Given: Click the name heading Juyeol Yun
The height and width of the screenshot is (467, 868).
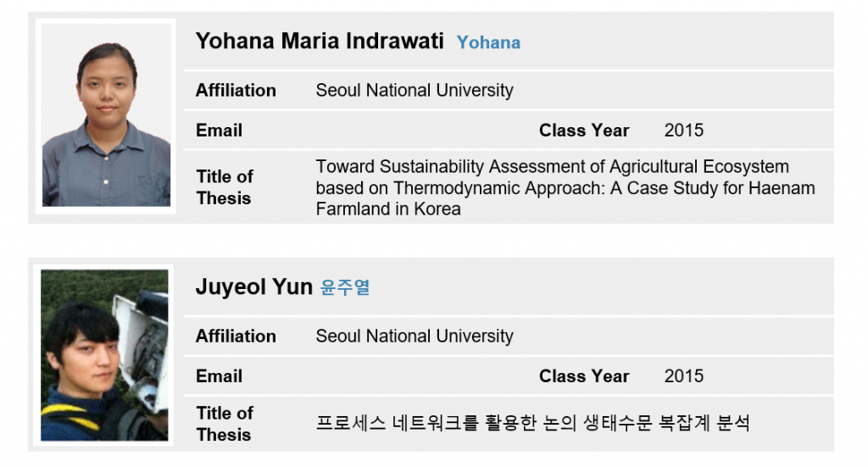Looking at the screenshot, I should [x=254, y=287].
